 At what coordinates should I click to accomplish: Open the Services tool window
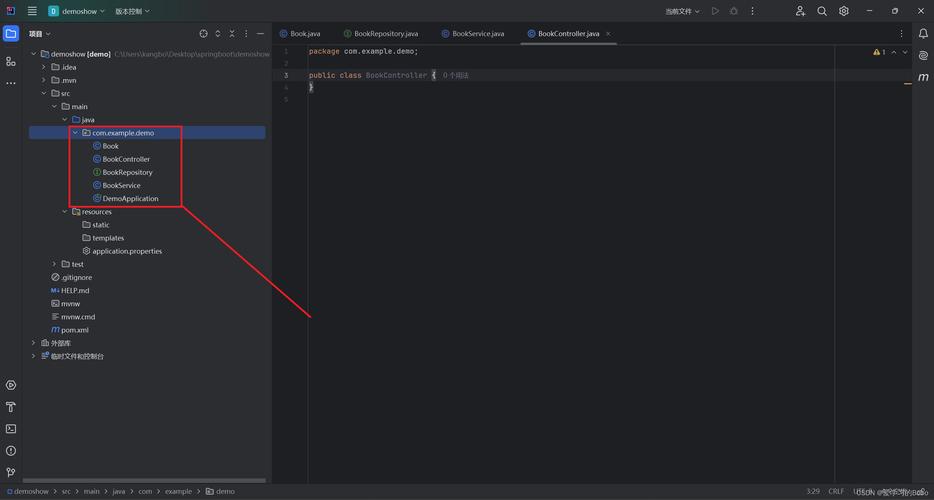click(x=11, y=385)
